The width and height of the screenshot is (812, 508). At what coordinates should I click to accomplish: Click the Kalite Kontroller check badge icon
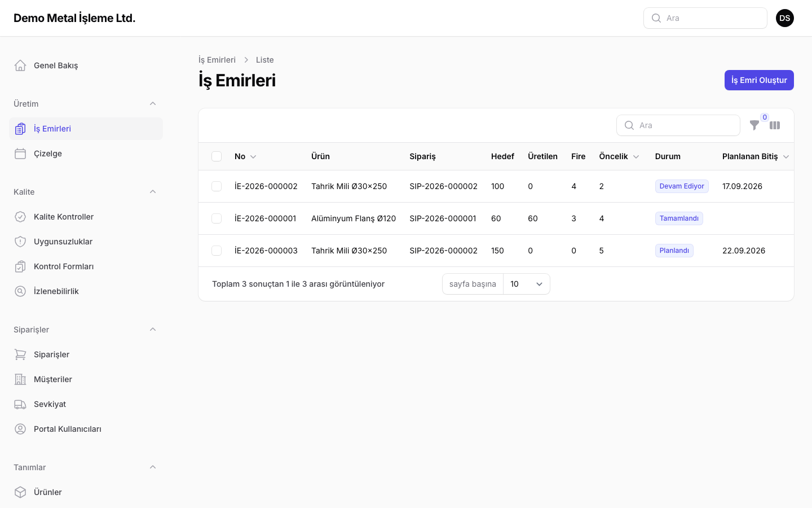point(20,217)
